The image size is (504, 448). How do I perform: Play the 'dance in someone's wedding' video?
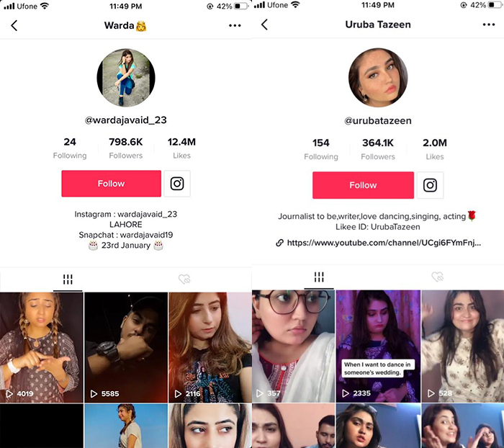click(x=378, y=346)
